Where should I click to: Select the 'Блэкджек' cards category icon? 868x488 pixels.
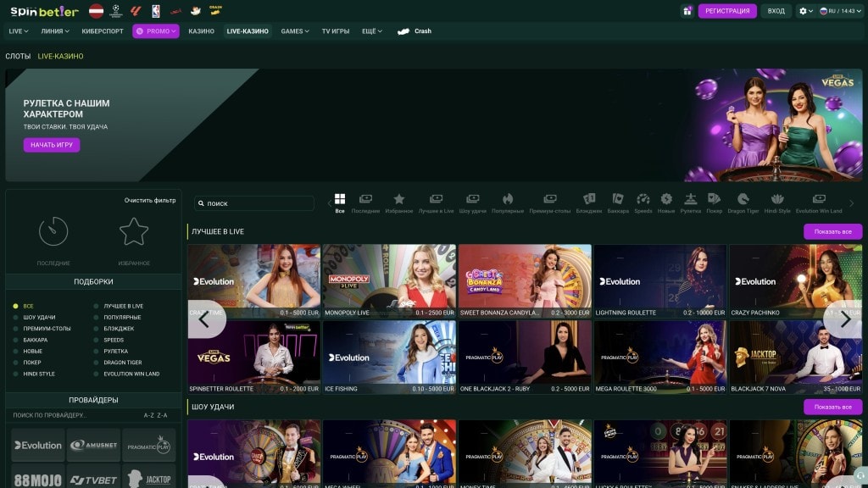(589, 203)
